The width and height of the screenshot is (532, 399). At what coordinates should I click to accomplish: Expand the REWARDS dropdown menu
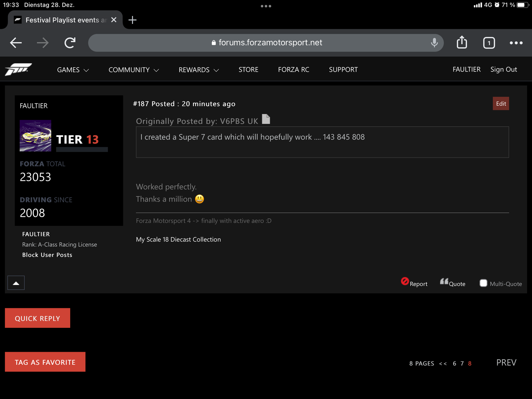coord(199,70)
